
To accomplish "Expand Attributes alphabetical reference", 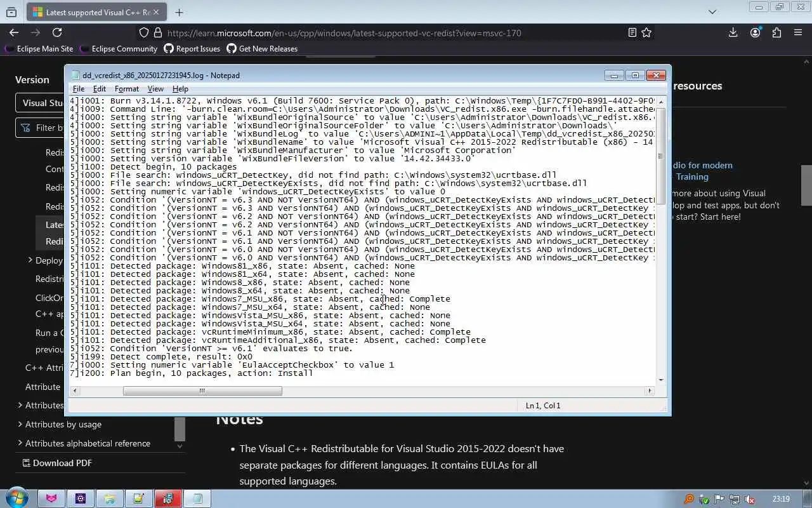I will click(20, 443).
